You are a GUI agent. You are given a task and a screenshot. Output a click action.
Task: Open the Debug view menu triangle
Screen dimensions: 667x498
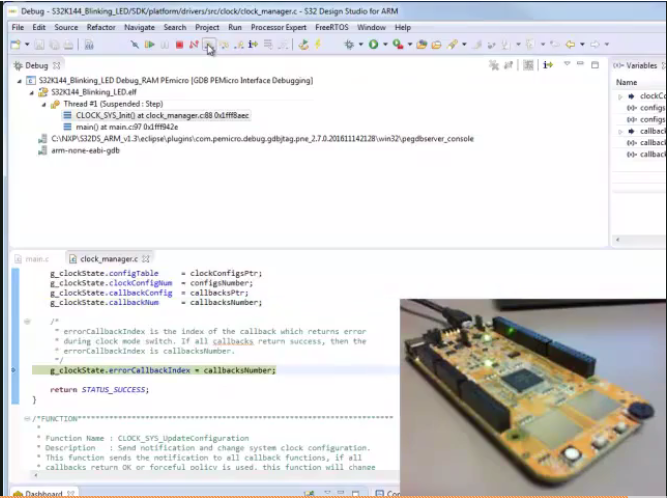coord(567,64)
